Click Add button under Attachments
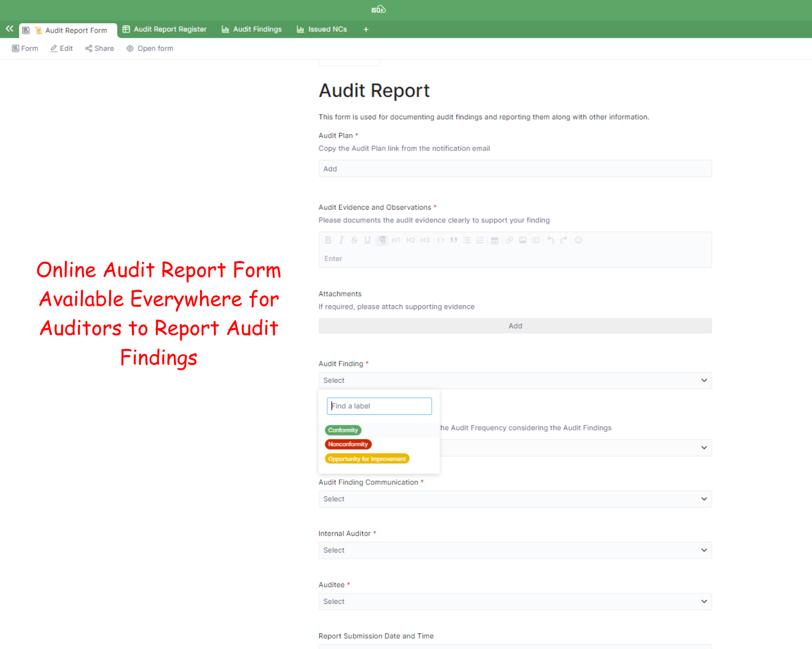This screenshot has width=812, height=649. [x=514, y=326]
